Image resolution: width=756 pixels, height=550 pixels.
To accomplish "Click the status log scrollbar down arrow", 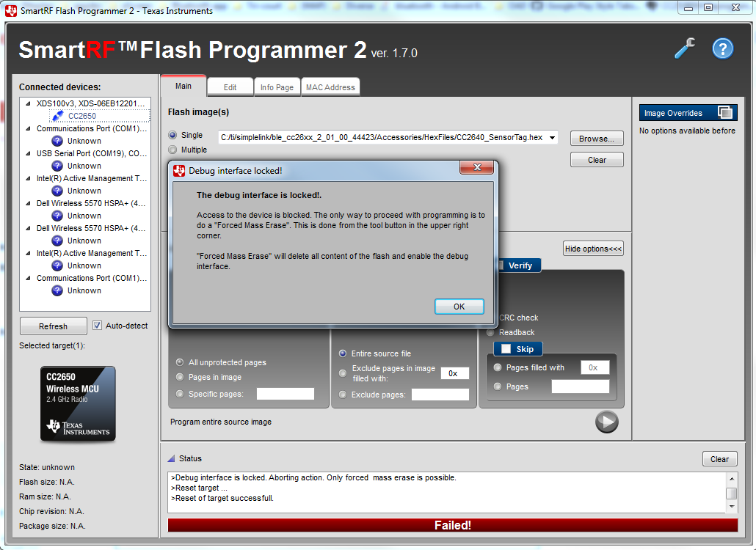I will 731,507.
